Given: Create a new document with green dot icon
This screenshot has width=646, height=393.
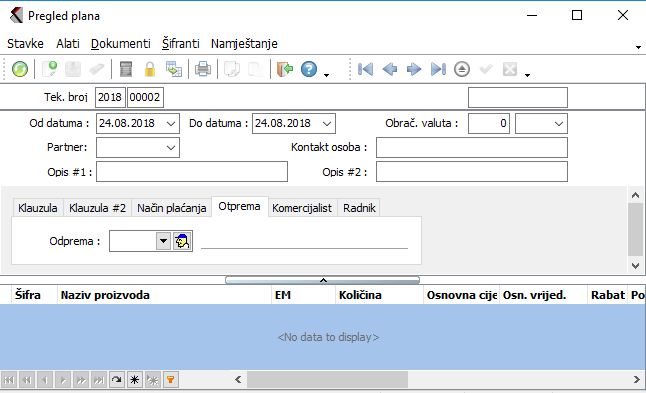Looking at the screenshot, I should (x=50, y=69).
